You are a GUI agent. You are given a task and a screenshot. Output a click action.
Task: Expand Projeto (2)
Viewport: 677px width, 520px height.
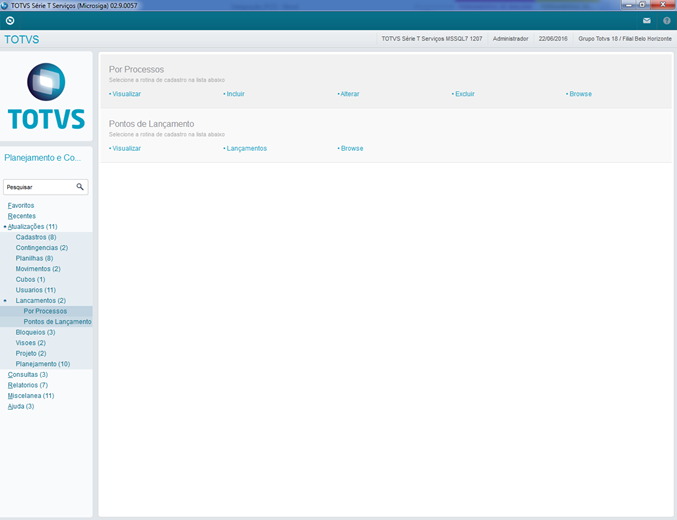click(31, 354)
